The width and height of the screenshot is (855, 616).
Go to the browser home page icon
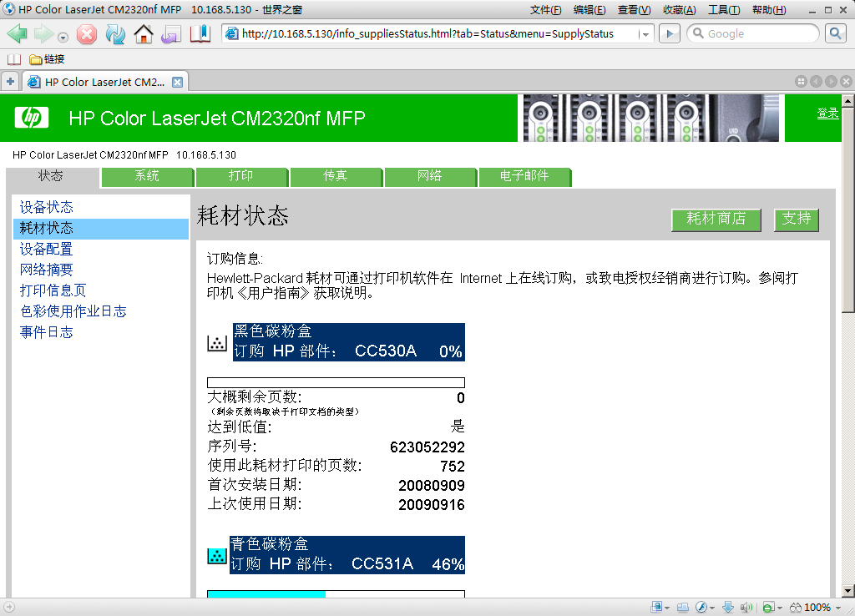[x=143, y=34]
